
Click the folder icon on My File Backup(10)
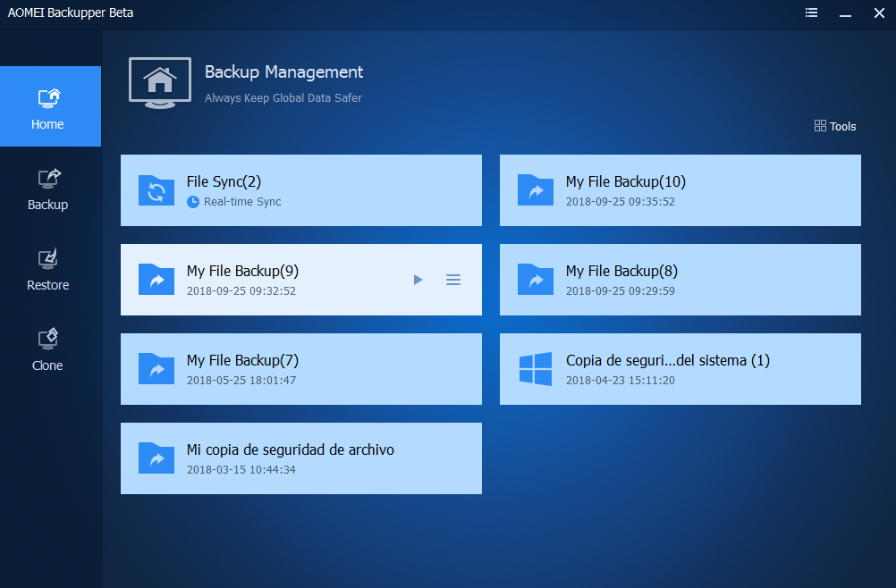tap(535, 189)
